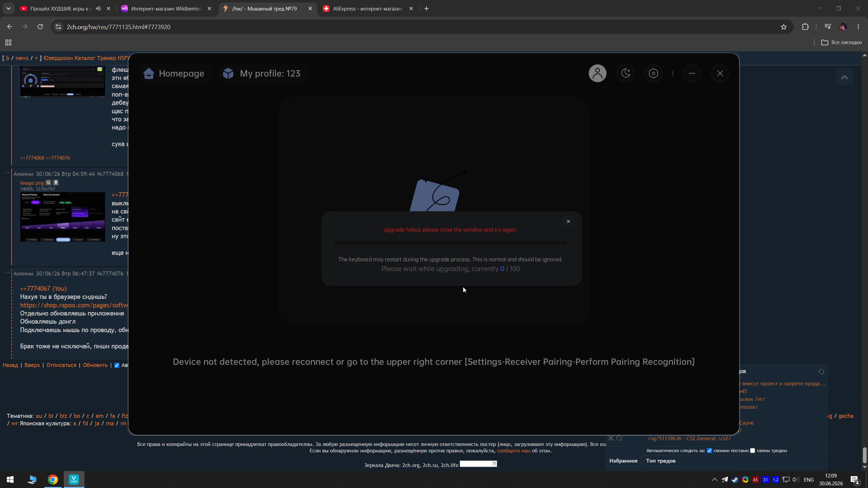This screenshot has width=868, height=488.
Task: Open the /b/ board link
Action: click(7, 58)
